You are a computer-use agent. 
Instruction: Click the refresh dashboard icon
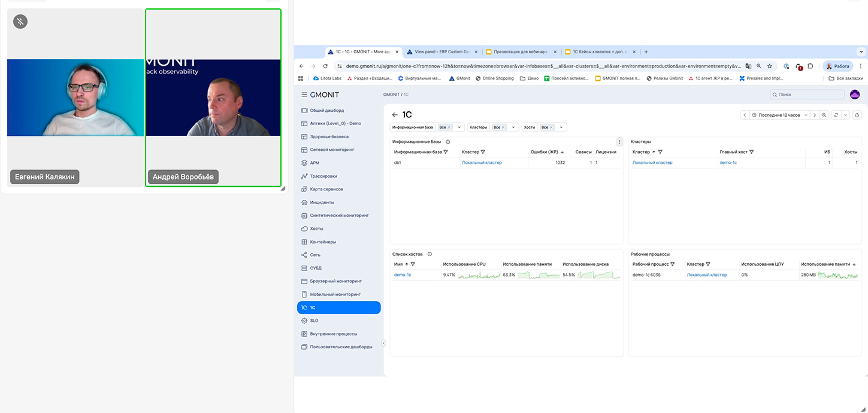(836, 115)
